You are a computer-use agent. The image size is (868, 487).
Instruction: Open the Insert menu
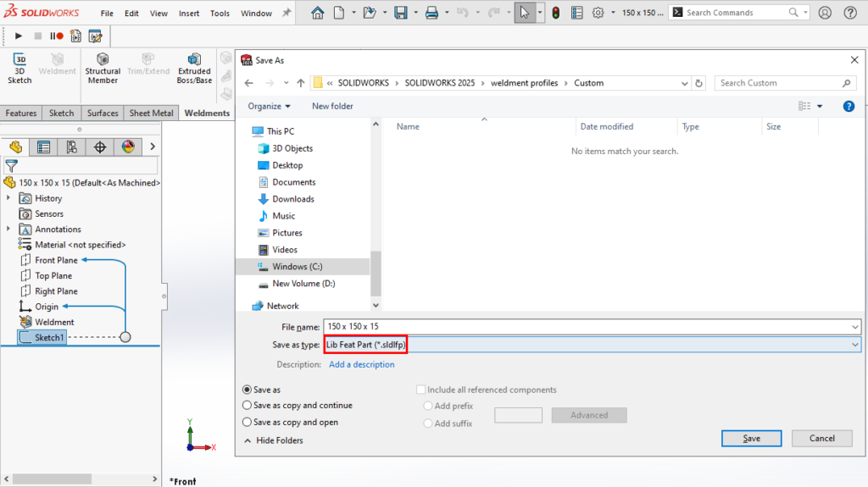pos(189,14)
